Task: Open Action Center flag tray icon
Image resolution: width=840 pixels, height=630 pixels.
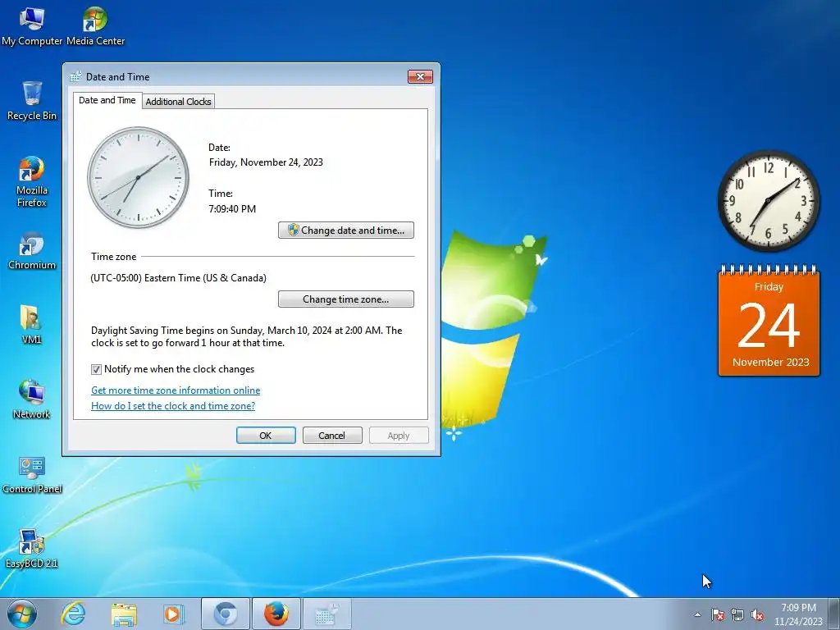Action: click(x=718, y=614)
